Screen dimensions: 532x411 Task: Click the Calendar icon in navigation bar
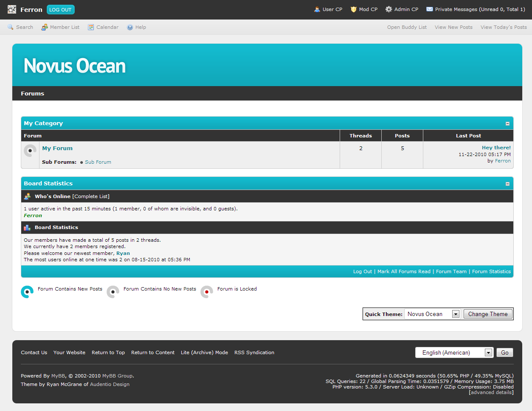(x=91, y=27)
